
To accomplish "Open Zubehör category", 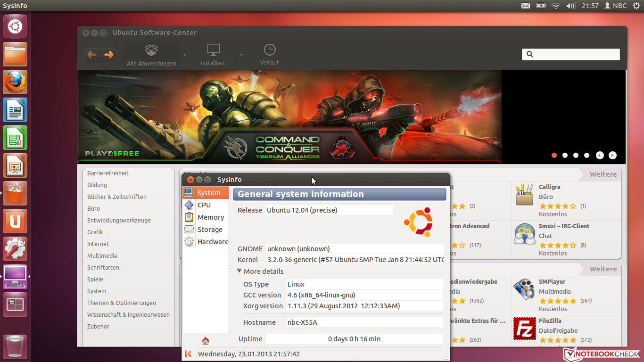I will 98,326.
